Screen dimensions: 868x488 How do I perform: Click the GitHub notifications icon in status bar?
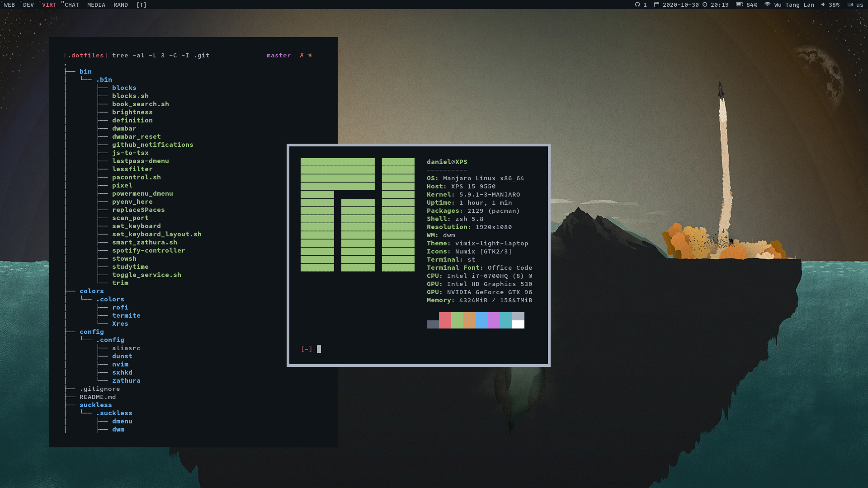pos(637,5)
